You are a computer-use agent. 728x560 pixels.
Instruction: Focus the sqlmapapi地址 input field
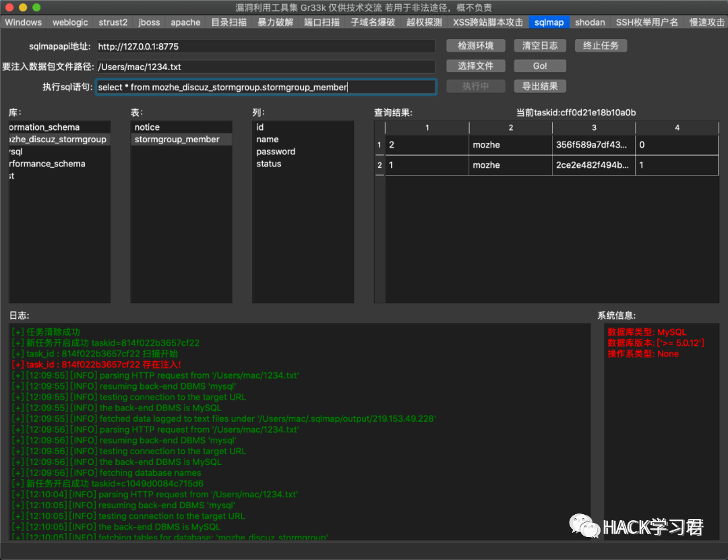tap(266, 46)
